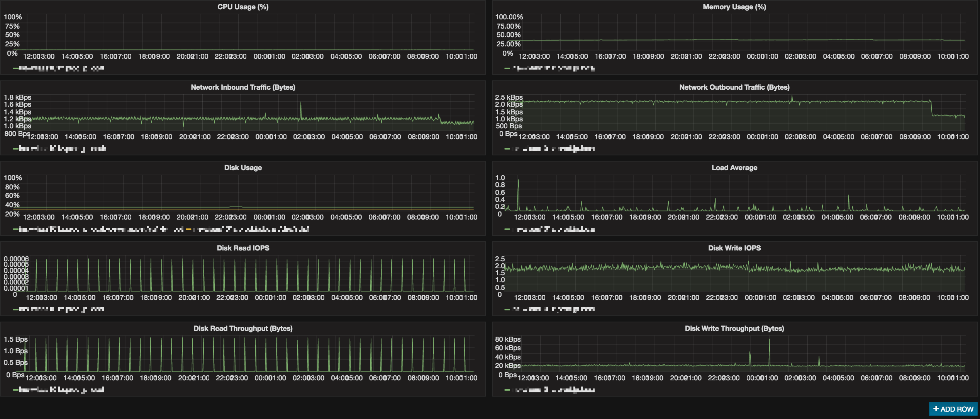Click the green legend marker under Disk Write IOPS
This screenshot has height=419, width=980.
point(507,309)
